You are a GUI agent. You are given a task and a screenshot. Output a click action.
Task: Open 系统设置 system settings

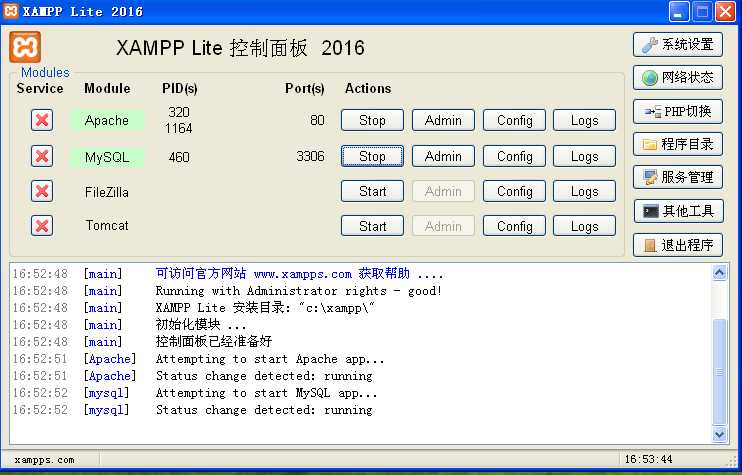click(678, 44)
